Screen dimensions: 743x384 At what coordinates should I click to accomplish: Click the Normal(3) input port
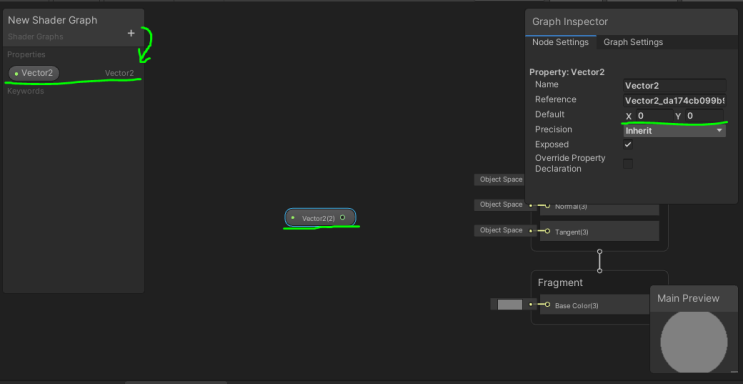pos(547,206)
